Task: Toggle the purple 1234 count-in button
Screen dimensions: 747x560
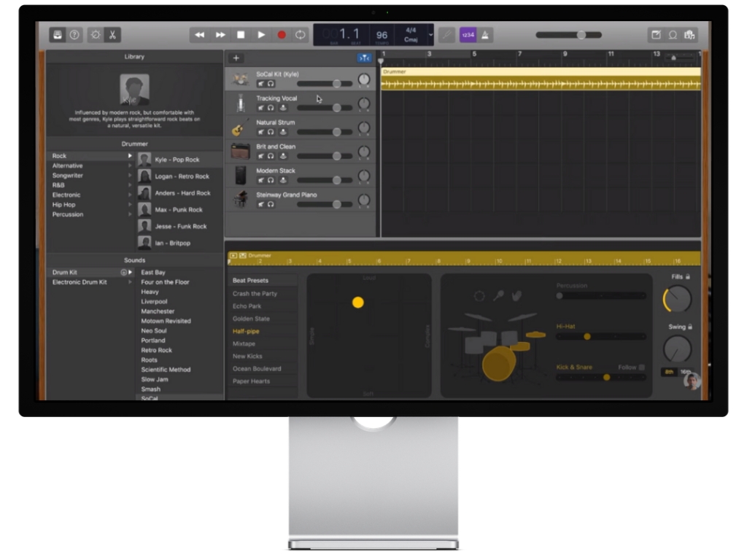Action: [x=468, y=35]
